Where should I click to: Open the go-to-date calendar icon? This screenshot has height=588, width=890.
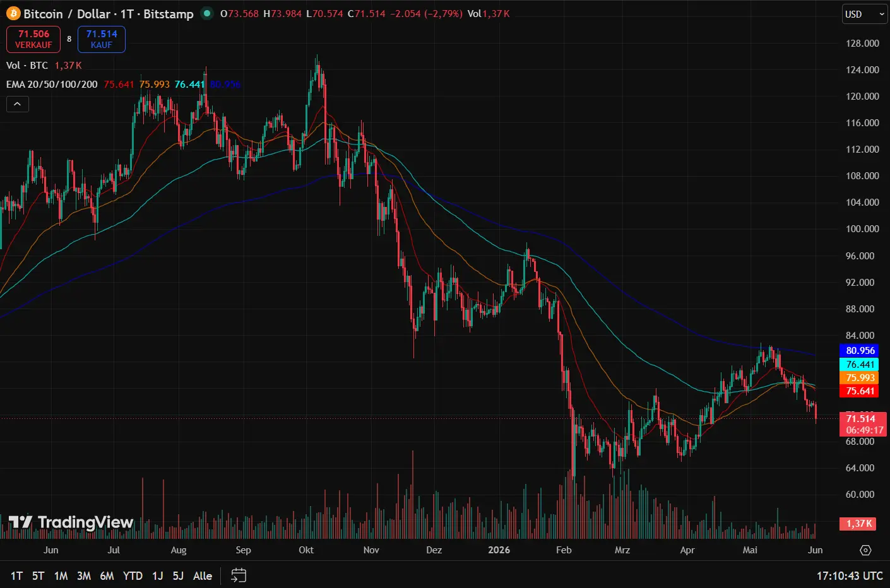point(239,575)
